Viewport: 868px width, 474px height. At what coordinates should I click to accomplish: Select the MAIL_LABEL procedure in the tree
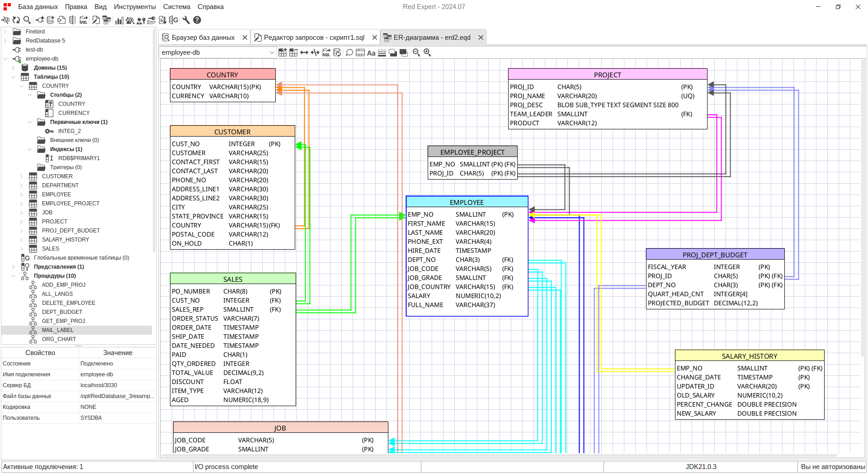click(57, 330)
